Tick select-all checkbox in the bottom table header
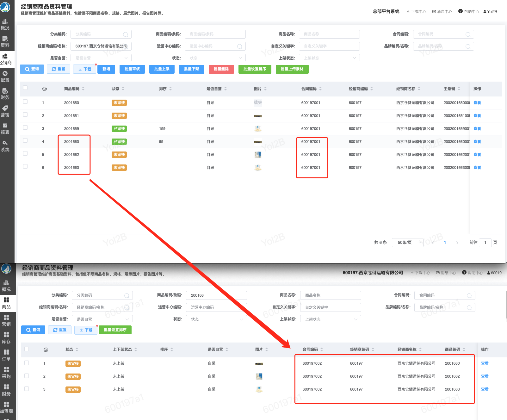Viewport: 507px width, 420px height. tap(27, 349)
